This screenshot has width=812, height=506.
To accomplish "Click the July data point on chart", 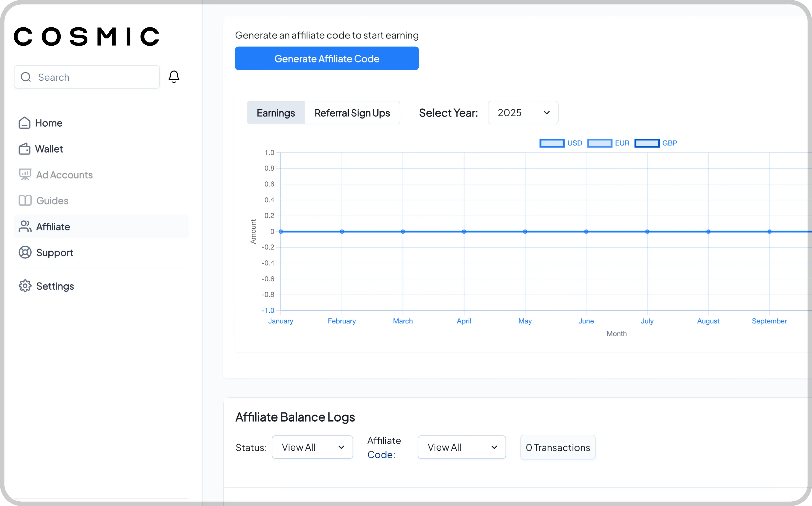I will tap(647, 232).
